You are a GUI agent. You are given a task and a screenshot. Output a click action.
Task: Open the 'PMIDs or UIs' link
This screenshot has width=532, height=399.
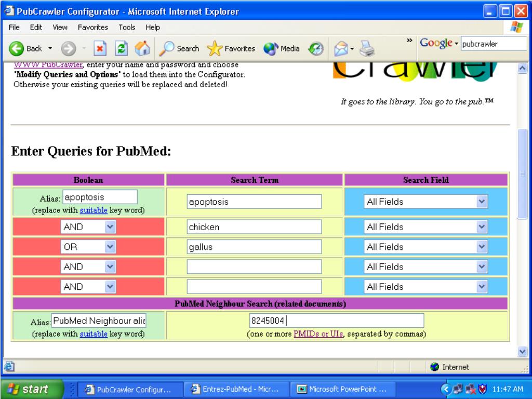coord(318,334)
